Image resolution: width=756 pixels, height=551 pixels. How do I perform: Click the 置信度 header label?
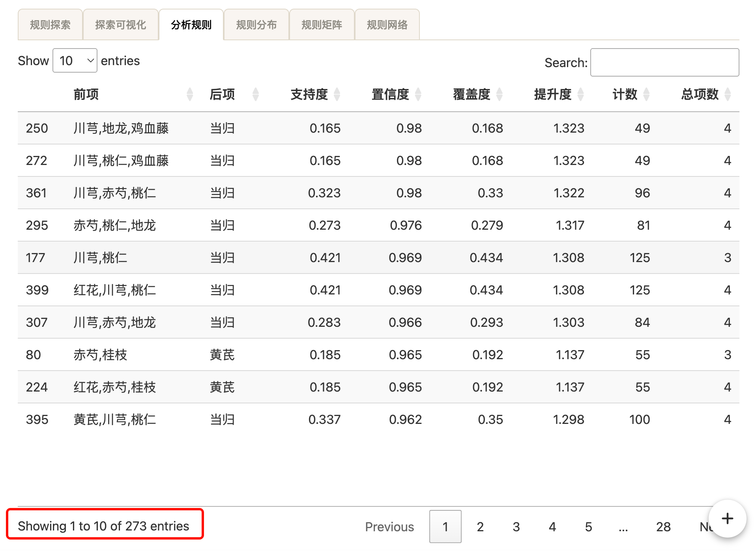pyautogui.click(x=391, y=94)
